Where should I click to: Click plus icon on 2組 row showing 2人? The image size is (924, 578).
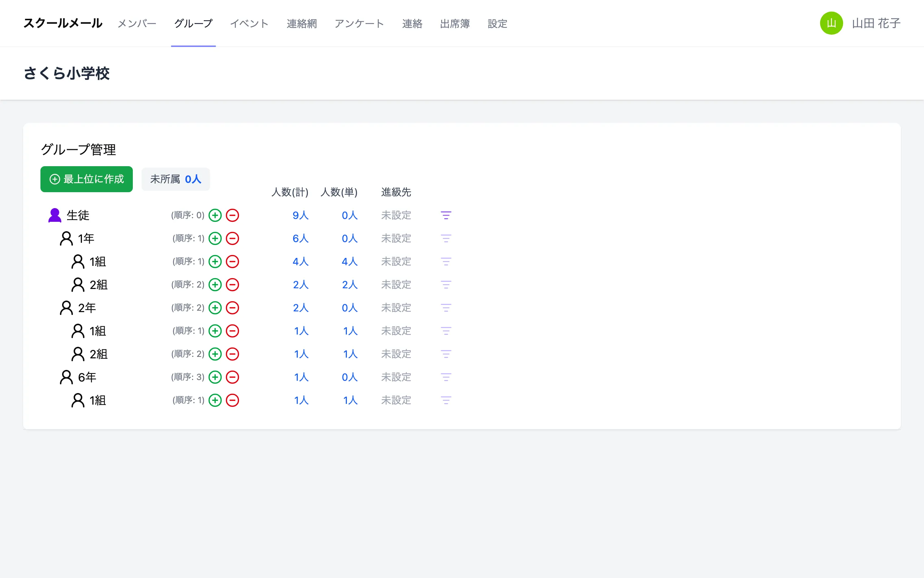click(x=215, y=285)
